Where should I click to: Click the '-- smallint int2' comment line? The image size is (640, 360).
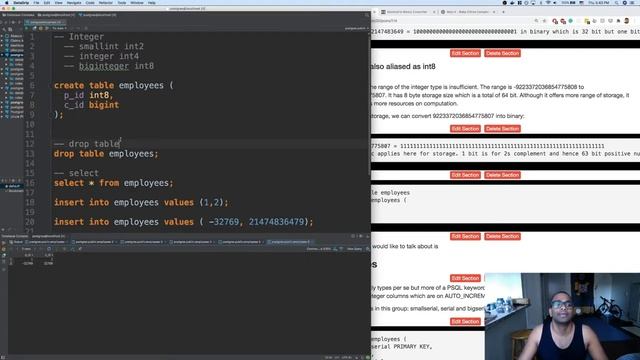104,46
